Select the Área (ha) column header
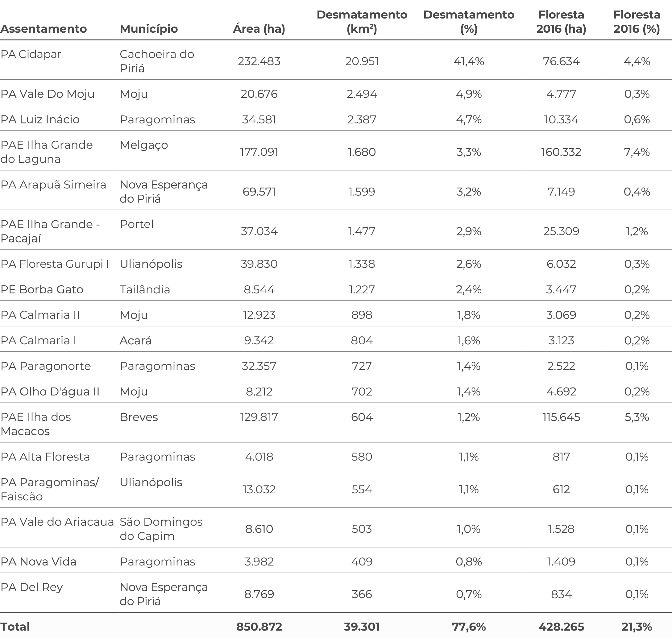Viewport: 672px width, 638px height. point(259,29)
